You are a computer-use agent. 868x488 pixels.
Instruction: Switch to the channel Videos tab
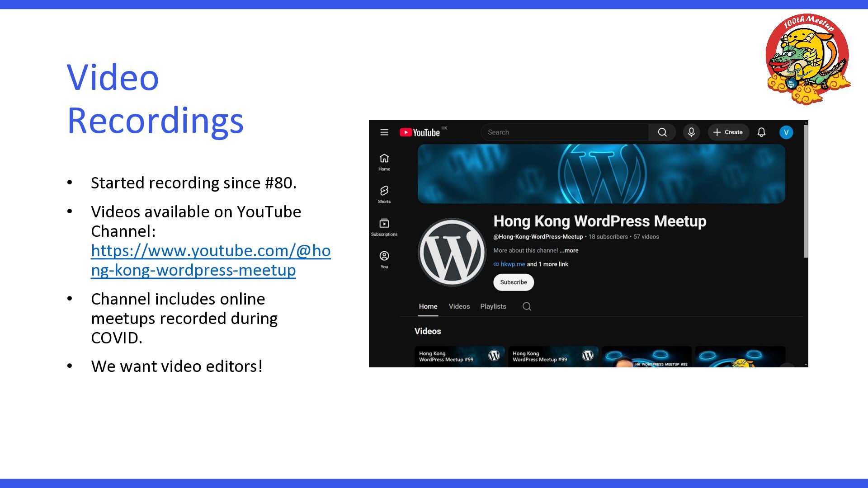pyautogui.click(x=459, y=306)
